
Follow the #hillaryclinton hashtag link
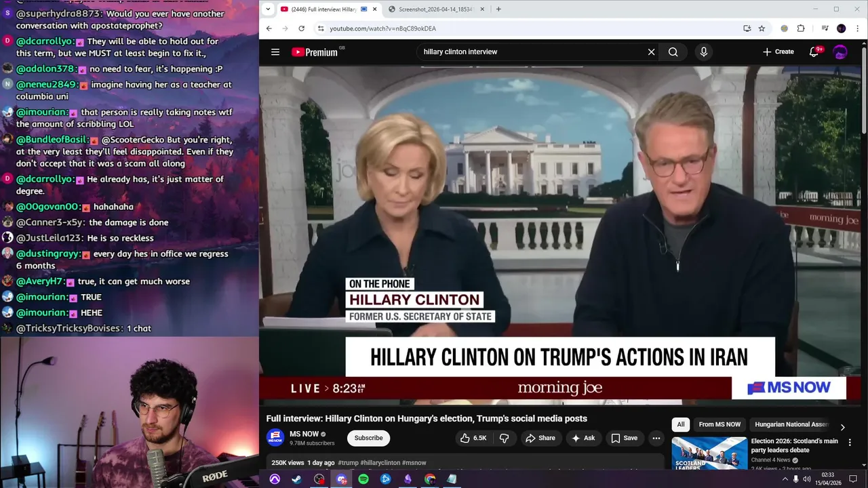pyautogui.click(x=380, y=463)
